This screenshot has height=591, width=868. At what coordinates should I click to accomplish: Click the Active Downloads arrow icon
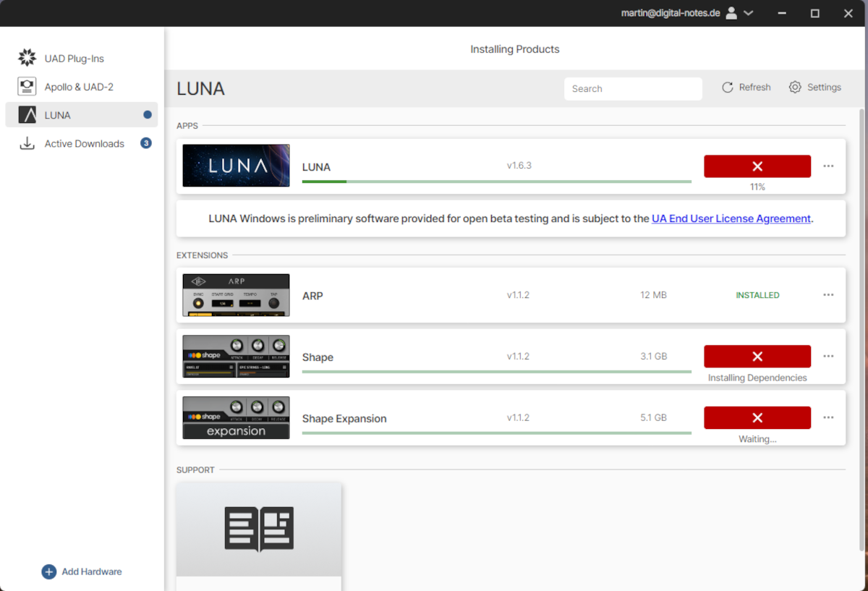(27, 143)
